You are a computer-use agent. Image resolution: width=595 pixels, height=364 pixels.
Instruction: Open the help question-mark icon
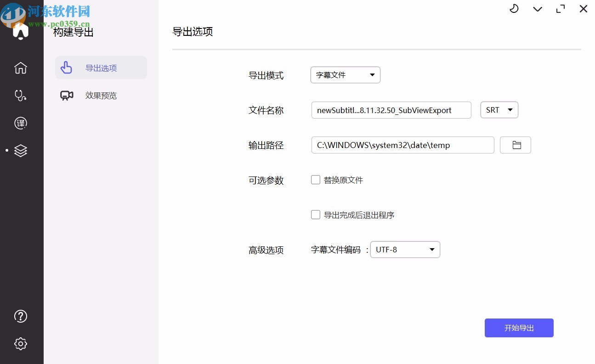click(x=21, y=316)
